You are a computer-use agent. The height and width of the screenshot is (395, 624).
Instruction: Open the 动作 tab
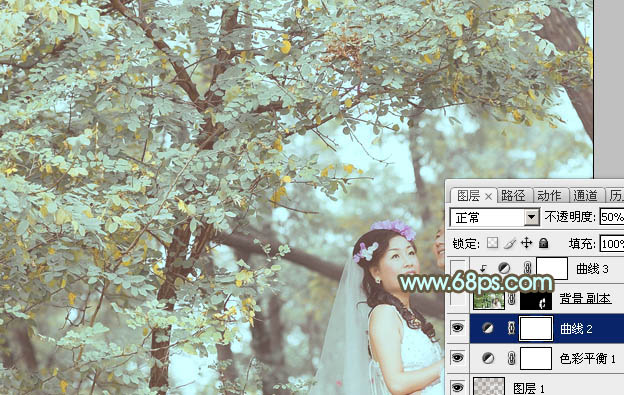click(549, 195)
